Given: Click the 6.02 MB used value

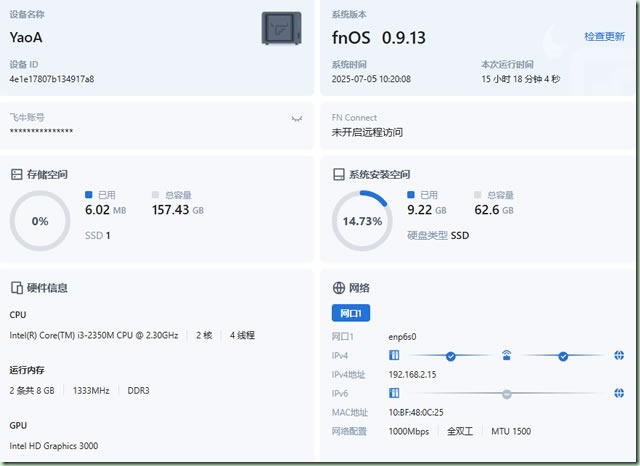Looking at the screenshot, I should [105, 210].
